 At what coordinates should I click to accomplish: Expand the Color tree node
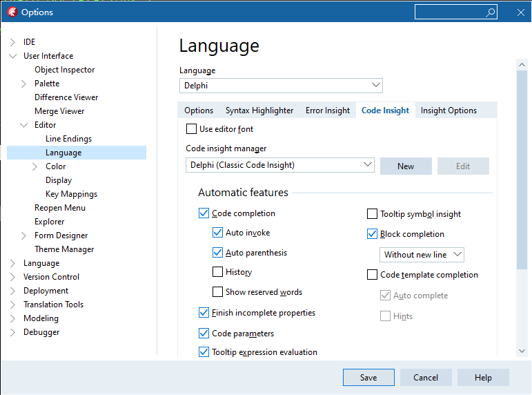[x=35, y=166]
